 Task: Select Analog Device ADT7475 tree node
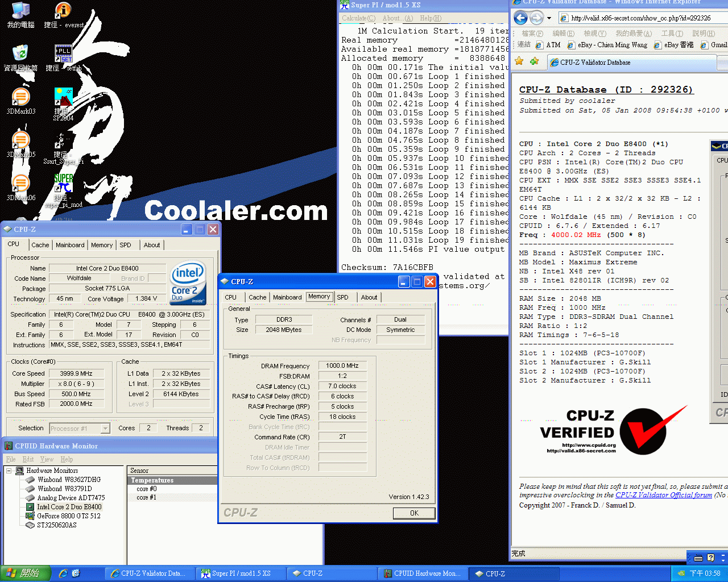(71, 498)
